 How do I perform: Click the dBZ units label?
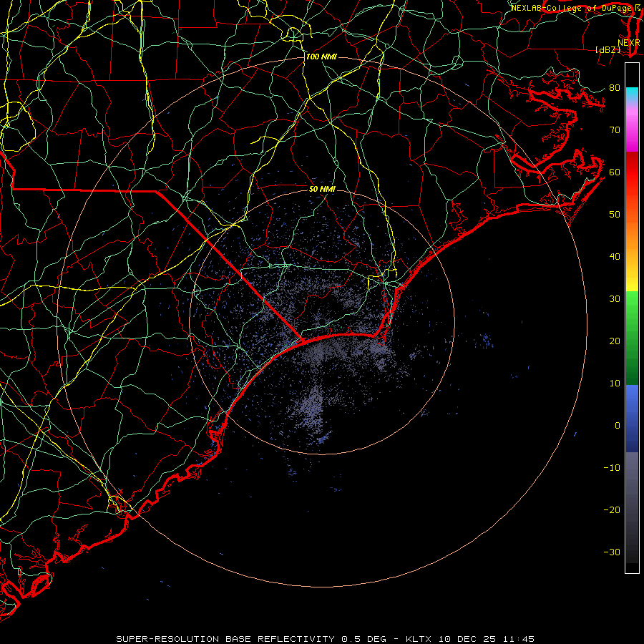tap(608, 49)
